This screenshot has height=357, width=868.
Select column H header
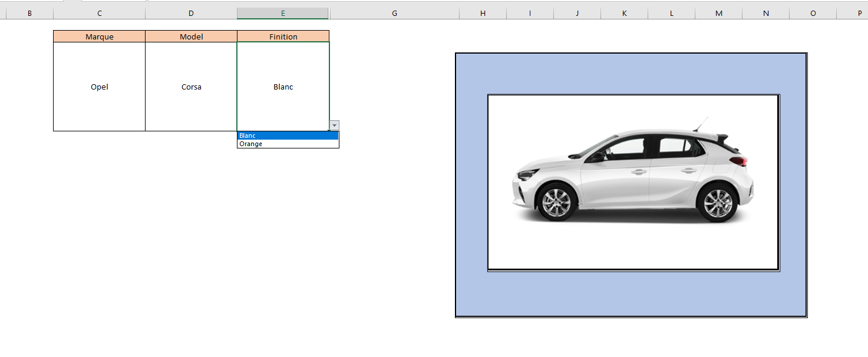click(x=483, y=13)
